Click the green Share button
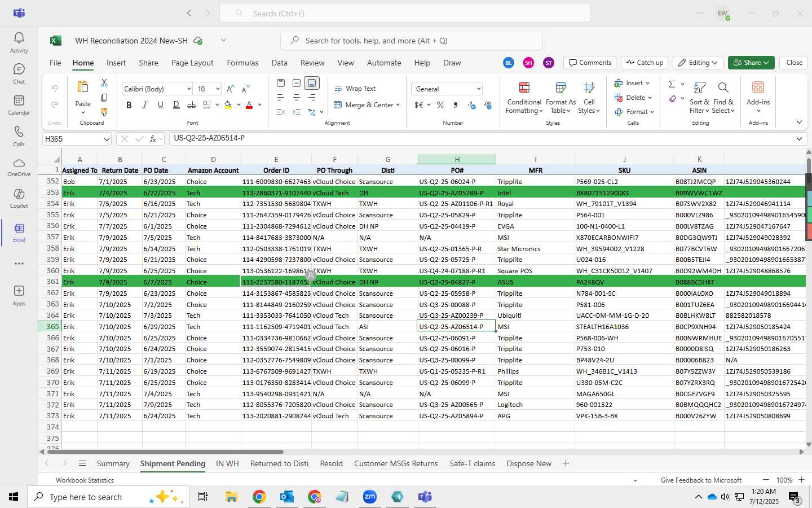Viewport: 812px width, 508px height. click(751, 63)
